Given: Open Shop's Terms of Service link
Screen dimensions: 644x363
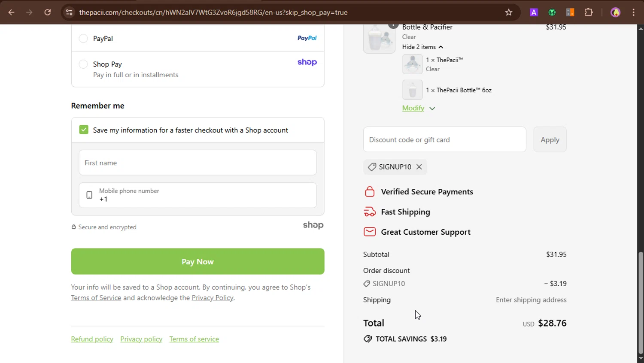Looking at the screenshot, I should click(x=96, y=298).
